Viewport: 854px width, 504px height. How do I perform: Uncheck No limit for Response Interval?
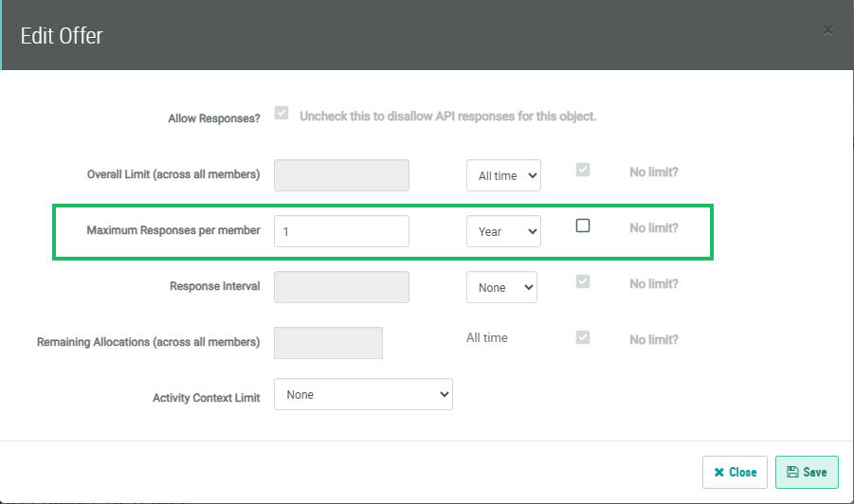tap(583, 281)
